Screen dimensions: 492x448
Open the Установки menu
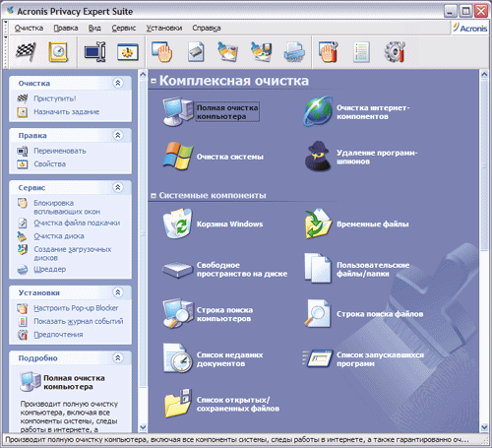164,28
